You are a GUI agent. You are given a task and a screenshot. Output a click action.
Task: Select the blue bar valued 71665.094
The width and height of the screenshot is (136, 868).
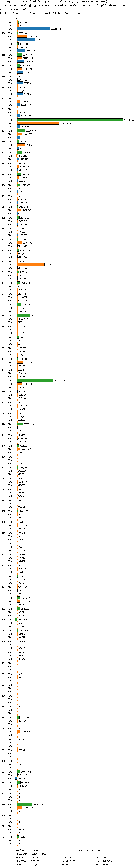(26, 40)
